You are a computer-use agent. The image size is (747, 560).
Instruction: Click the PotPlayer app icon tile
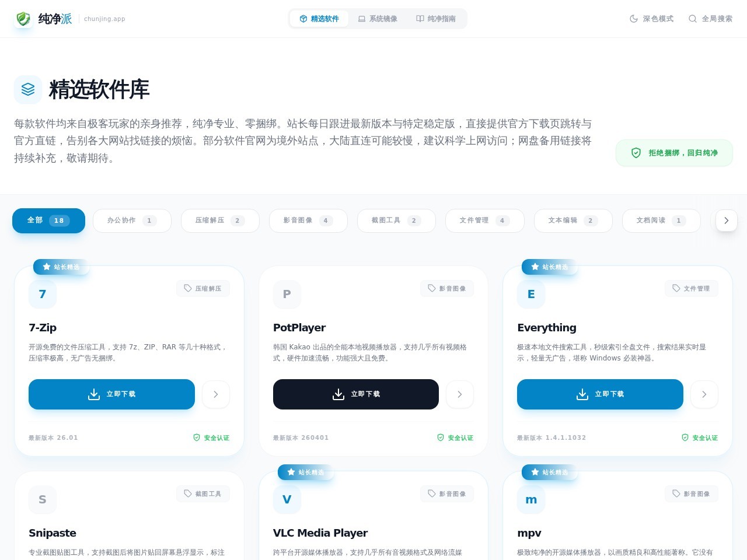[x=287, y=295]
